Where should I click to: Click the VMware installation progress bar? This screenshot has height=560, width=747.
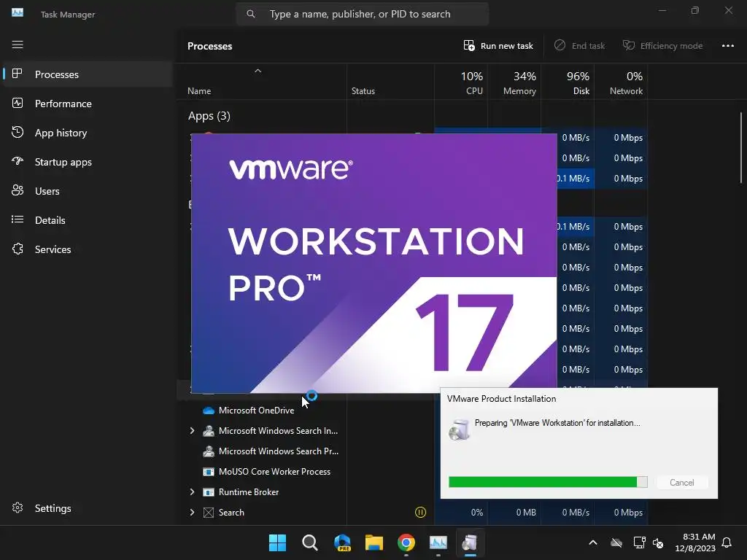click(x=548, y=482)
